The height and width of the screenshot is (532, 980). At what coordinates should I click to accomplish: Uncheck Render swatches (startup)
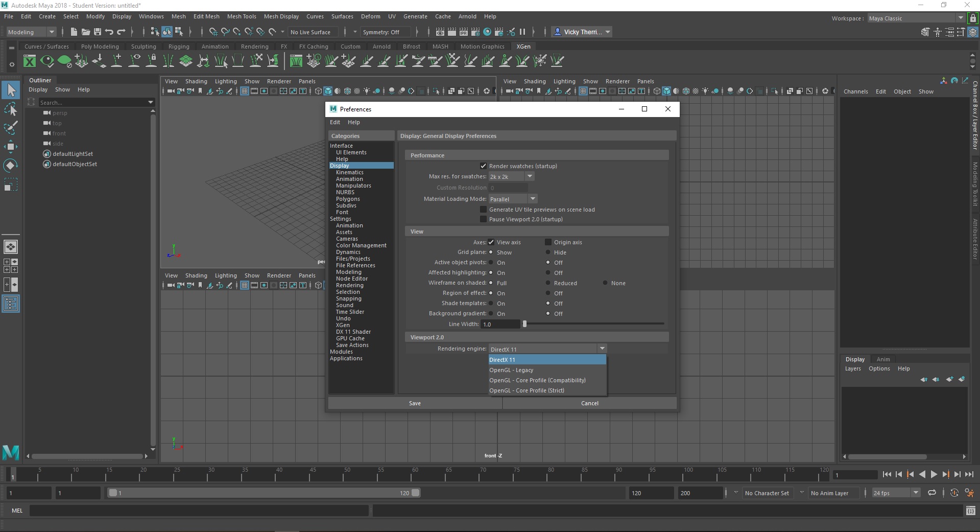(x=483, y=166)
